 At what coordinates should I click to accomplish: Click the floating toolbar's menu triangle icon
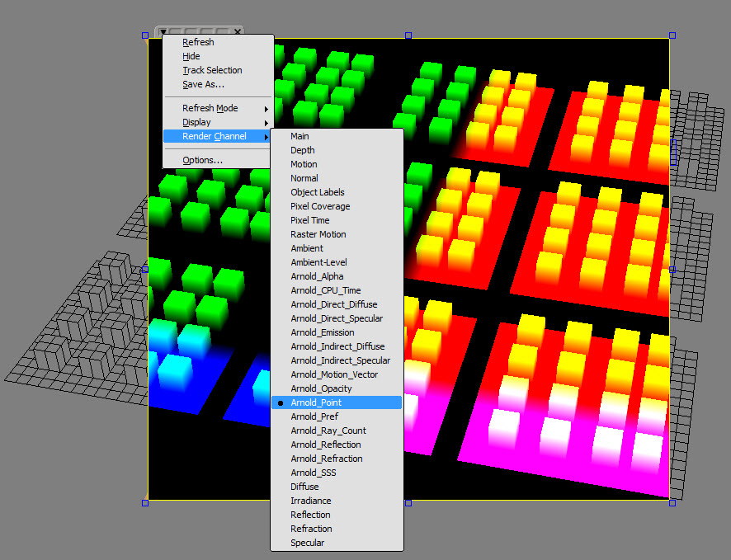coord(163,32)
